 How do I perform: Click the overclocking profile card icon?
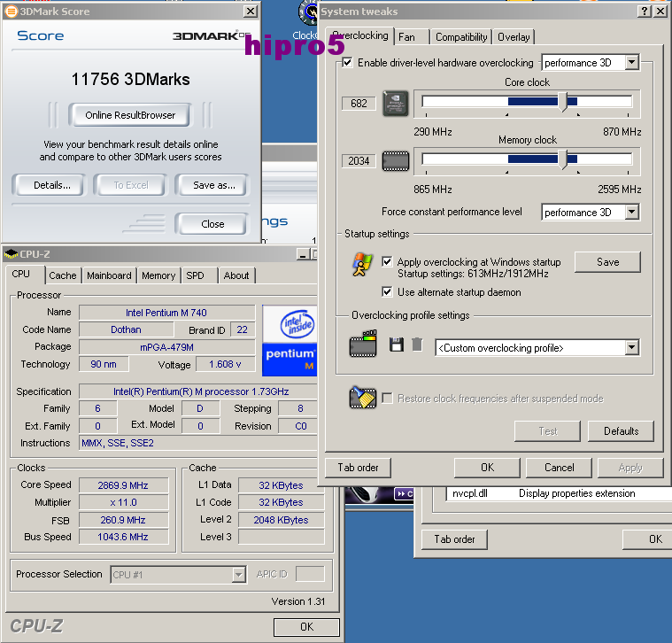pyautogui.click(x=363, y=344)
